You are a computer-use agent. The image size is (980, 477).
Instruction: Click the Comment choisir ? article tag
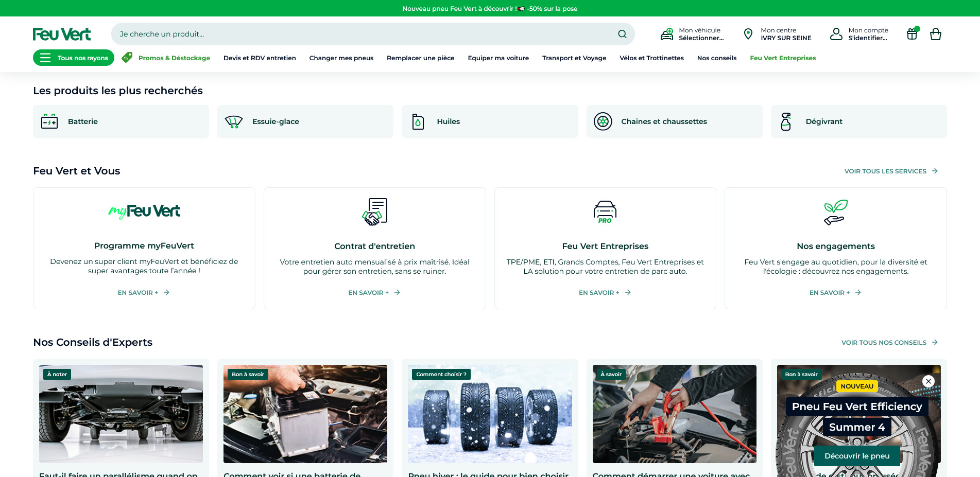pyautogui.click(x=441, y=374)
